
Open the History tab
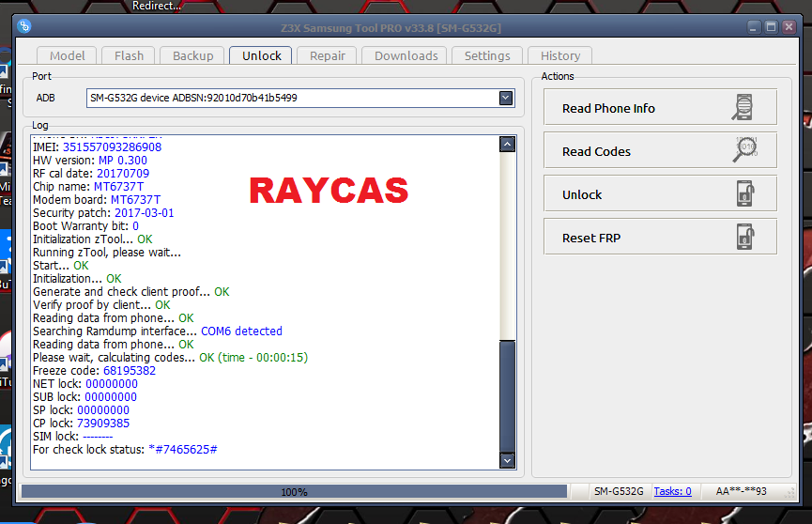click(560, 55)
